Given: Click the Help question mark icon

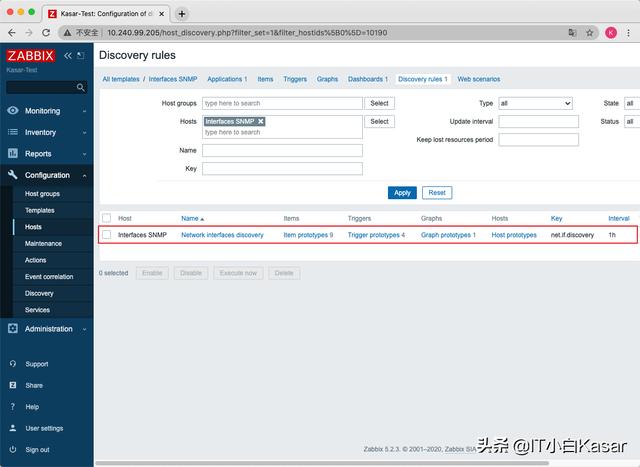Looking at the screenshot, I should (13, 407).
